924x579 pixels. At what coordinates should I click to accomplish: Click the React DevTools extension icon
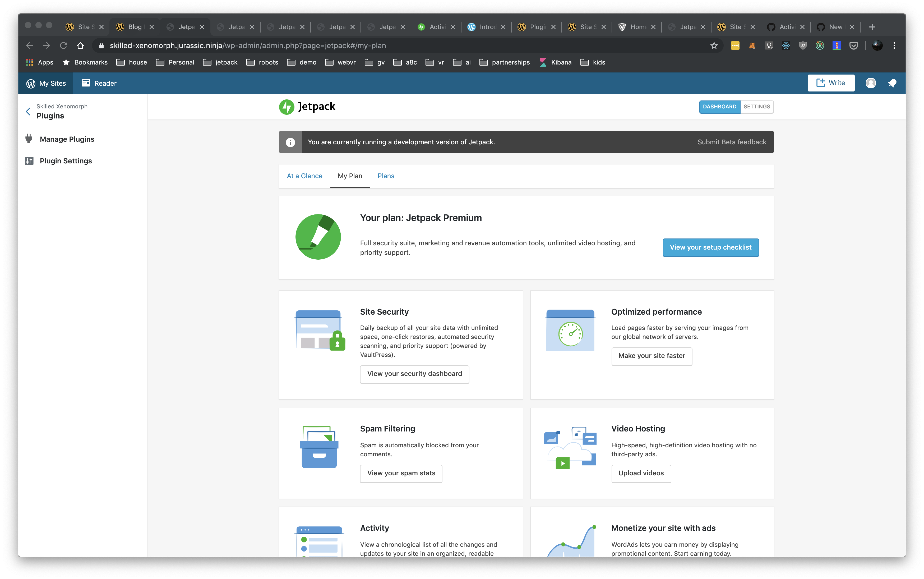pyautogui.click(x=786, y=45)
